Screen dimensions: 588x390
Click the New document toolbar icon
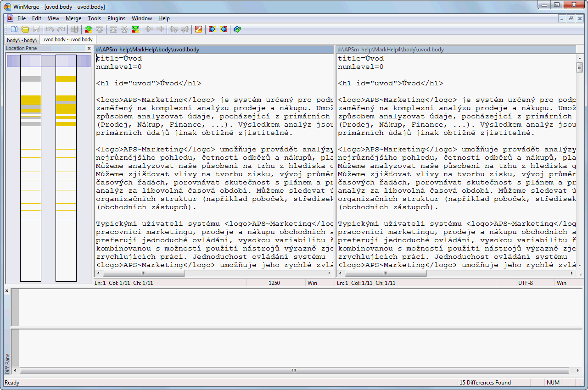[14, 29]
